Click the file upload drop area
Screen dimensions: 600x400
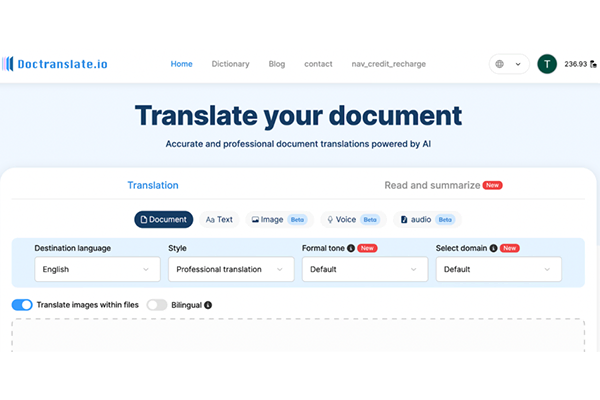click(x=298, y=335)
